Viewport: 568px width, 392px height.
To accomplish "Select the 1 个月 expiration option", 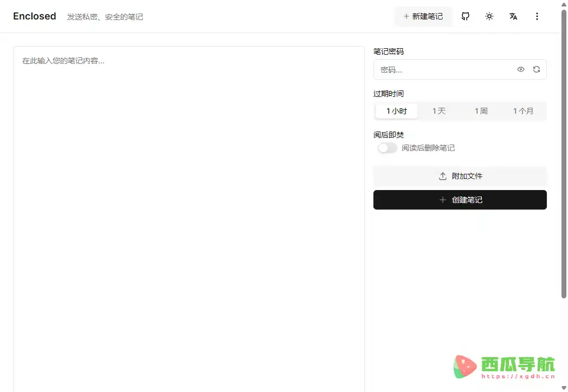I will [x=523, y=111].
